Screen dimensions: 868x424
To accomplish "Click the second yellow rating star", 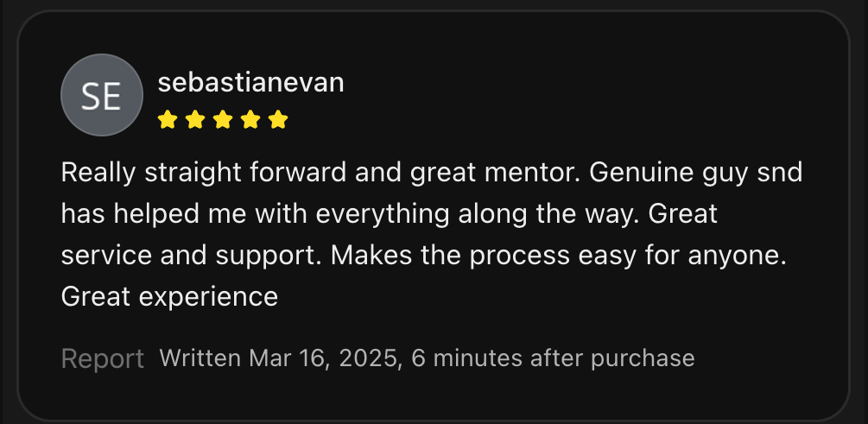I will click(195, 120).
